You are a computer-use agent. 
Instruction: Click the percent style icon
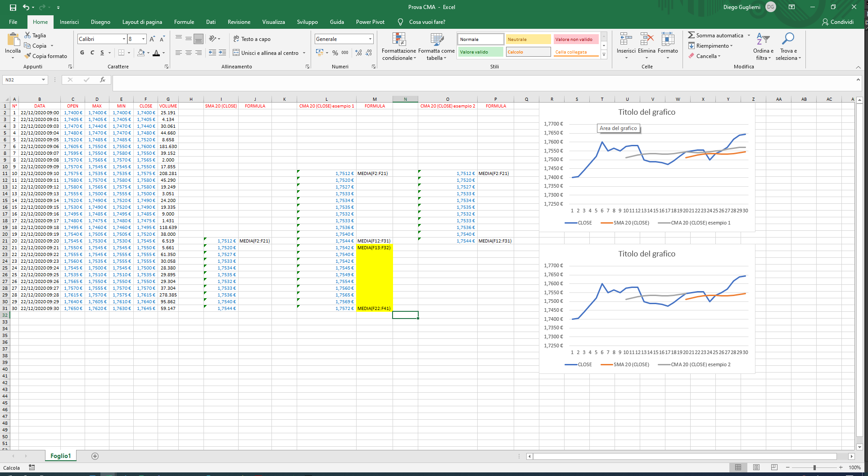click(x=335, y=53)
